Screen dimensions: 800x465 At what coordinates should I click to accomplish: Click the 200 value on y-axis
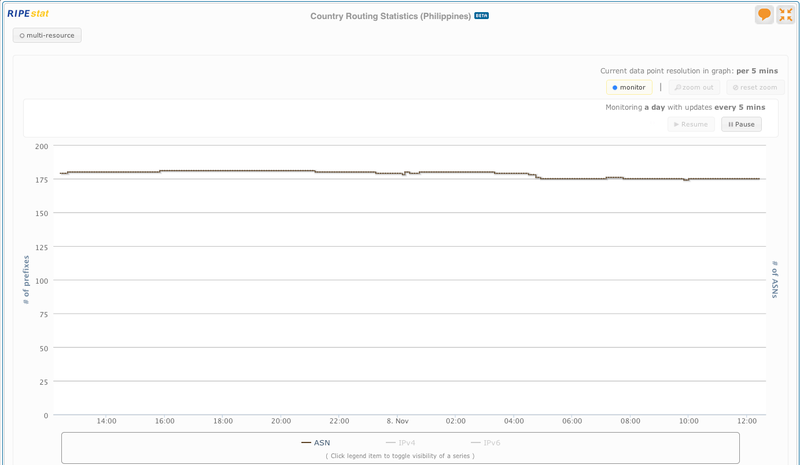click(x=41, y=146)
